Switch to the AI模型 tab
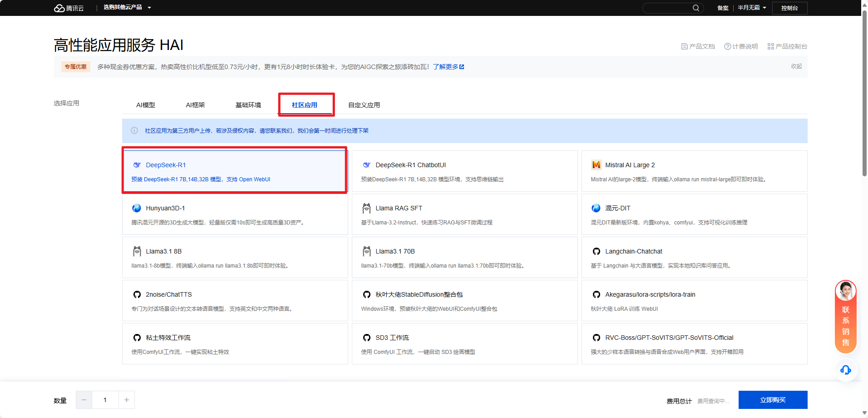 (146, 105)
